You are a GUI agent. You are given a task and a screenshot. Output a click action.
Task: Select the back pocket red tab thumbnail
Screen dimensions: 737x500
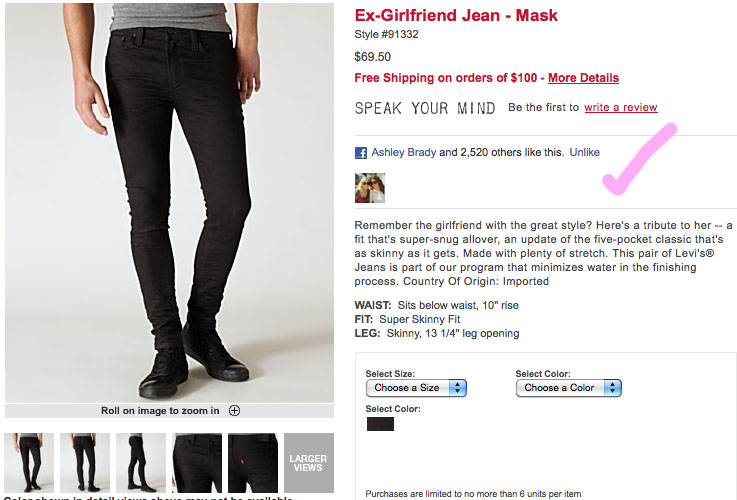253,463
